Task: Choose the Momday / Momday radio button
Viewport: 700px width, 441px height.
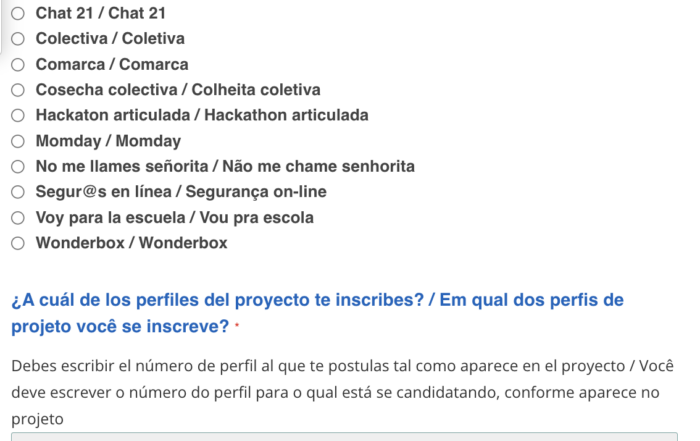Action: (18, 141)
